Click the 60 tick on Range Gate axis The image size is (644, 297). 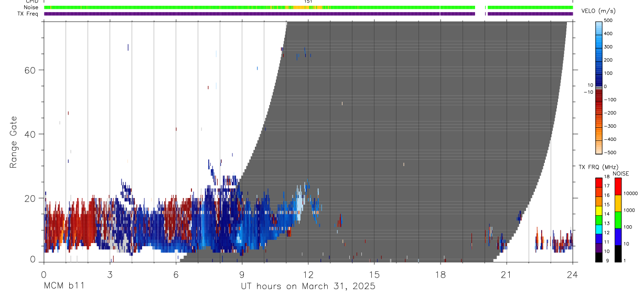point(29,70)
